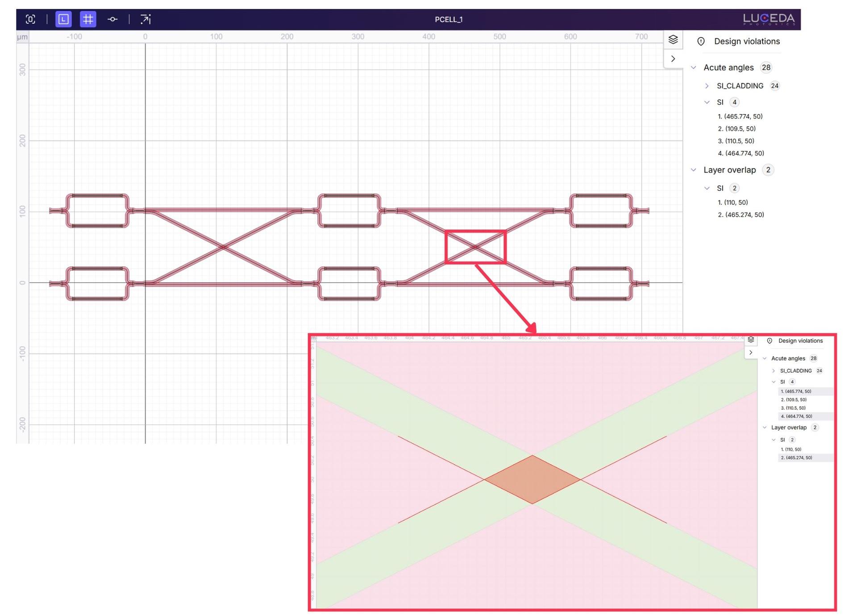This screenshot has height=616, width=857.
Task: Click the Luceda Photonics logo
Action: [769, 19]
